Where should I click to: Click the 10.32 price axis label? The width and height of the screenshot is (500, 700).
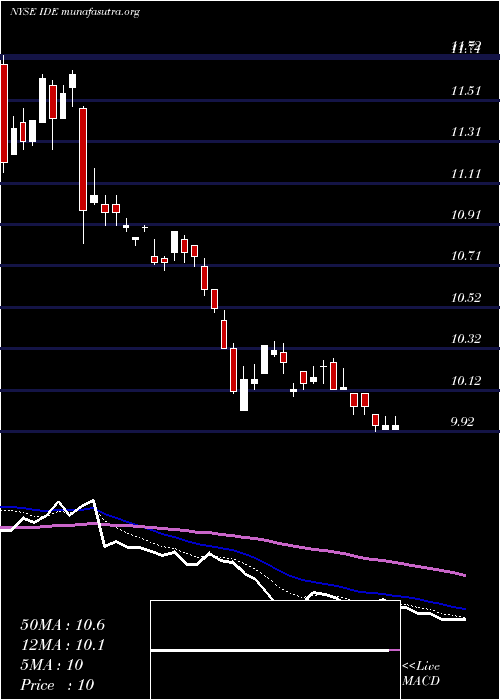point(466,339)
